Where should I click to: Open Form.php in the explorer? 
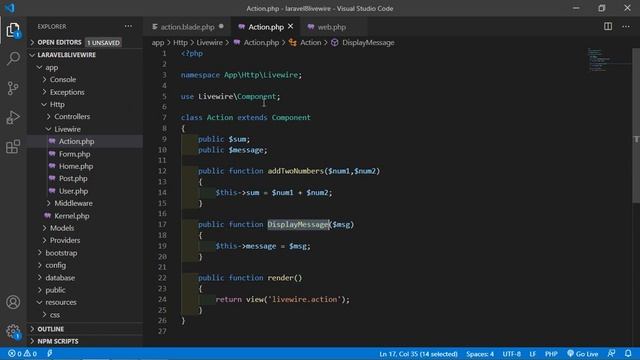[74, 154]
